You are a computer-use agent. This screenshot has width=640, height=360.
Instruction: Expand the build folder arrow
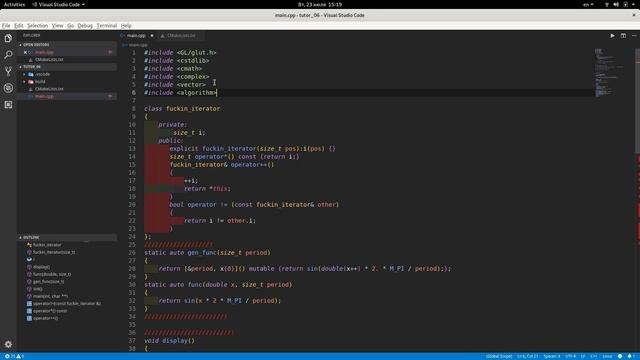24,82
